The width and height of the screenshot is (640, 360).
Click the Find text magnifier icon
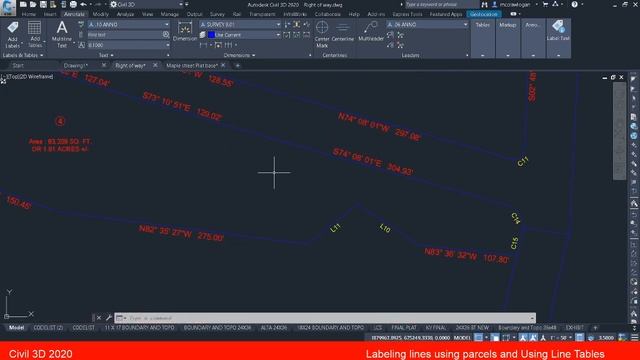click(166, 35)
